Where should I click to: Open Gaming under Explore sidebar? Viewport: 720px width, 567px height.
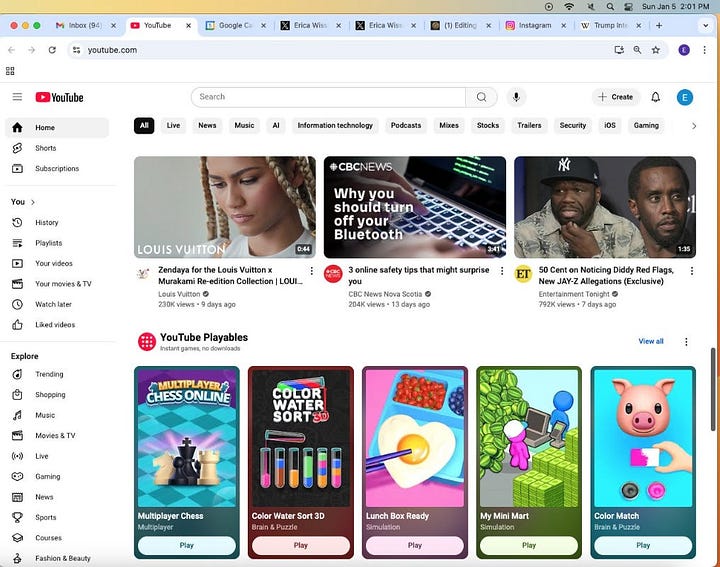click(x=57, y=477)
